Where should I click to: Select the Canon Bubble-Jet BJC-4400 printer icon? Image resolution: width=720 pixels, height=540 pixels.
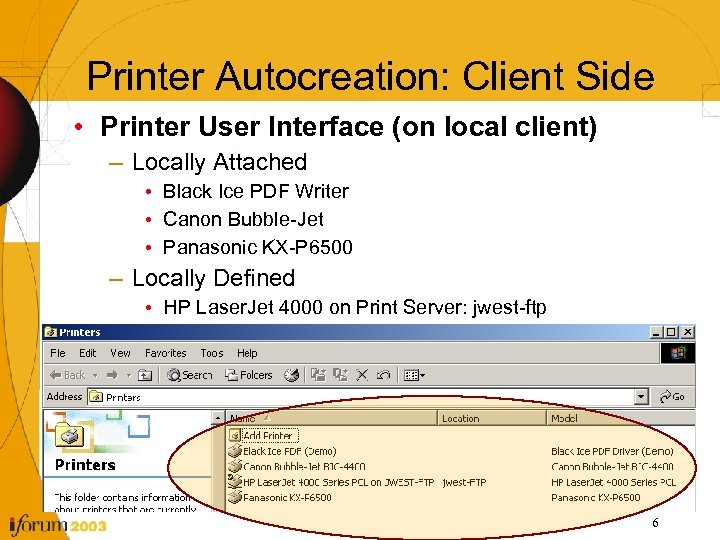(x=235, y=466)
